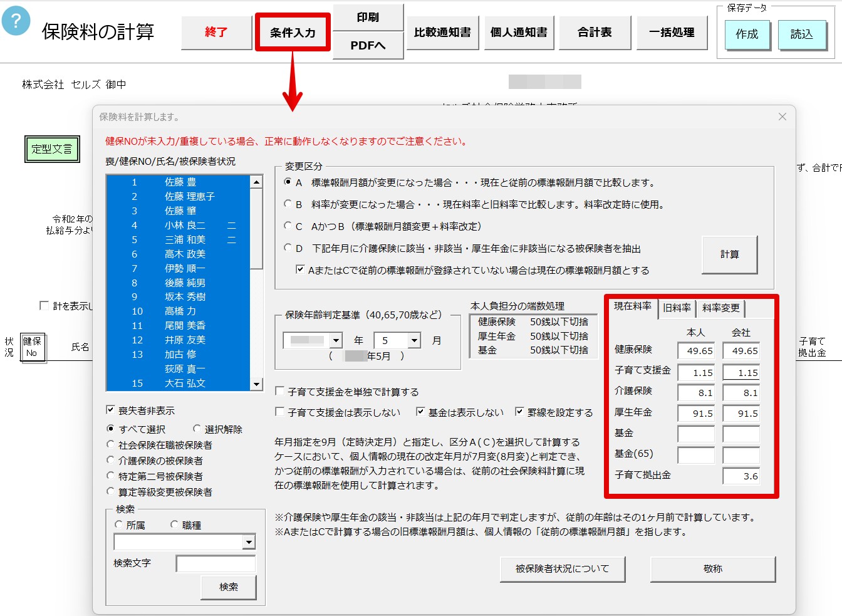Viewport: 842px width, 616px height.
Task: Toggle 罫線を設定する checkbox
Action: (x=519, y=412)
